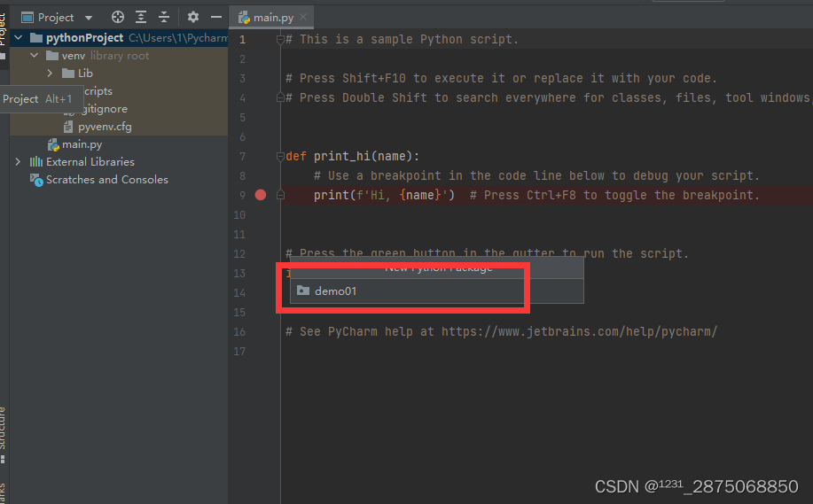The image size is (813, 504).
Task: Fold the print_hi function at line 7
Action: 280,156
